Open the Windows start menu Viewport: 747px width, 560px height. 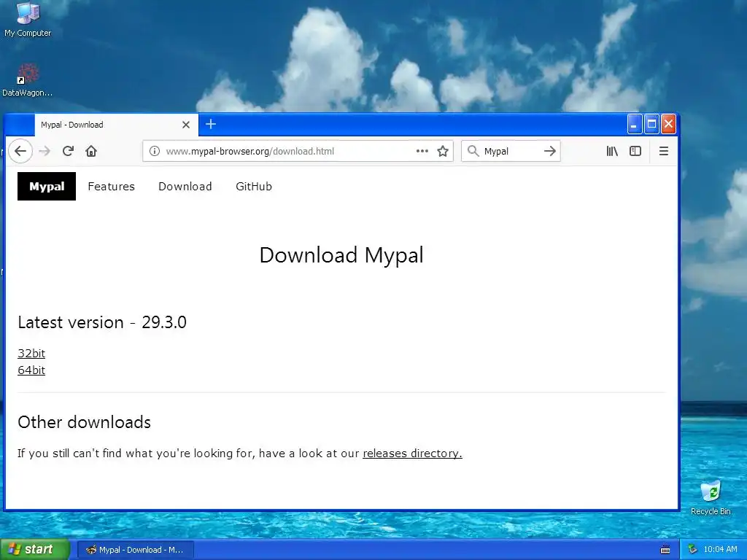tap(34, 550)
